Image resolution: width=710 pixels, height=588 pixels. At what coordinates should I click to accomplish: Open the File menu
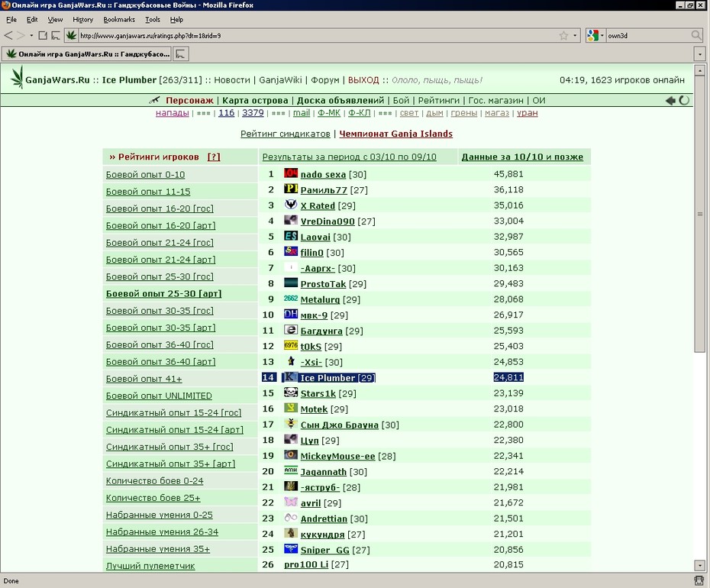point(11,20)
